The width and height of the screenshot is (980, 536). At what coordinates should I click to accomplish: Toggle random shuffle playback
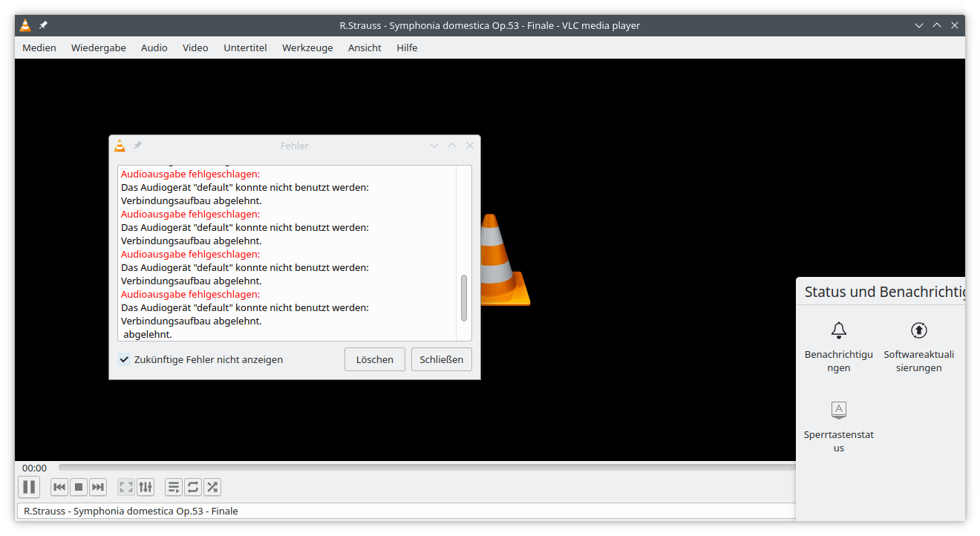[x=212, y=487]
